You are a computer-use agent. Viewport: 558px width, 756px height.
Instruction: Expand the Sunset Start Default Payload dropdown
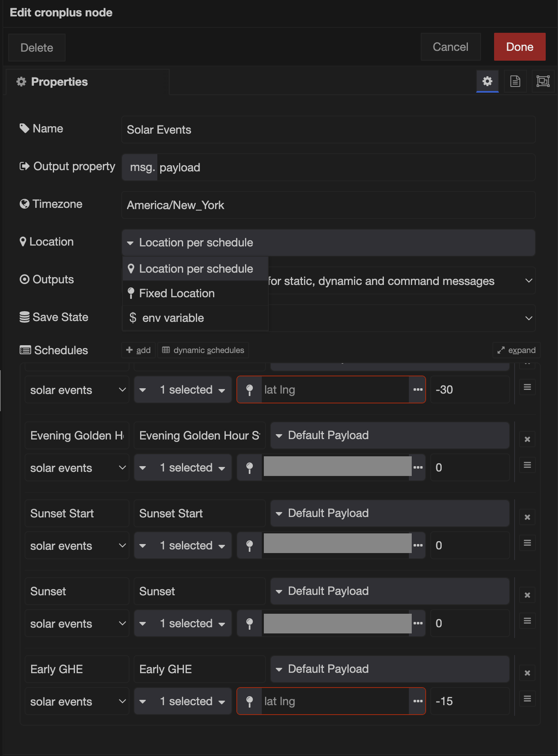(389, 513)
